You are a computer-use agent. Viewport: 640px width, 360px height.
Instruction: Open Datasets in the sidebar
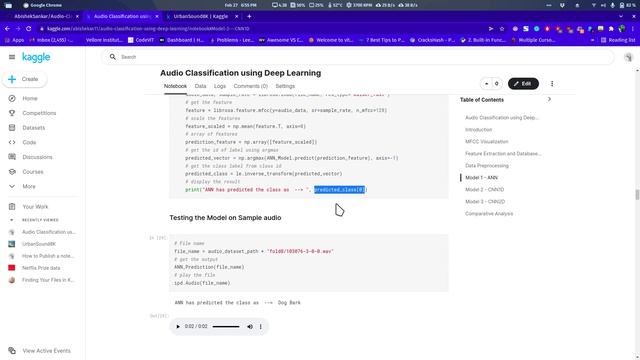(x=33, y=128)
